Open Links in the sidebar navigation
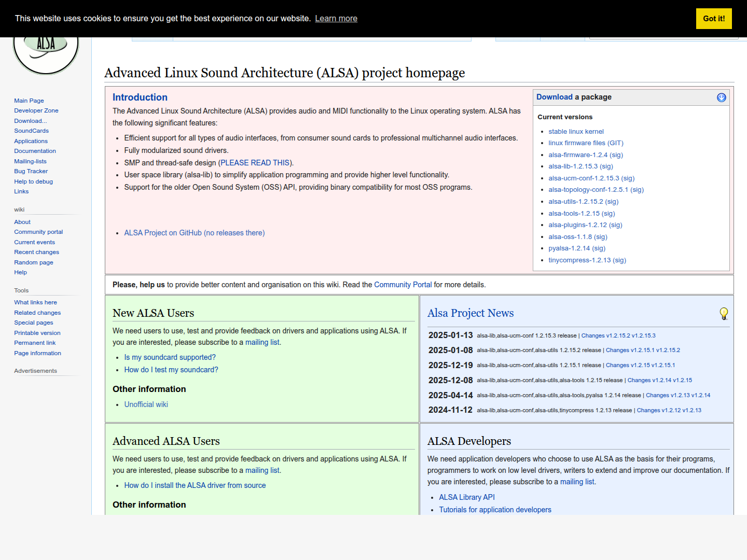The image size is (747, 560). [x=22, y=191]
